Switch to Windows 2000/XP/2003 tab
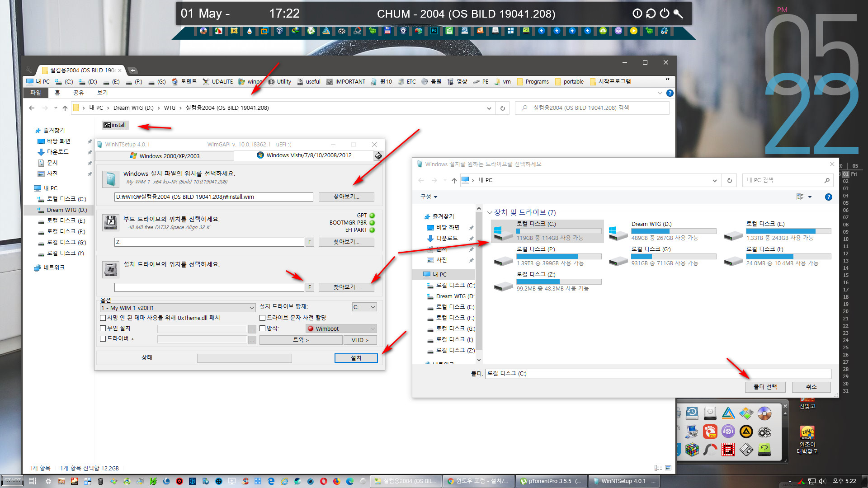 click(x=165, y=156)
